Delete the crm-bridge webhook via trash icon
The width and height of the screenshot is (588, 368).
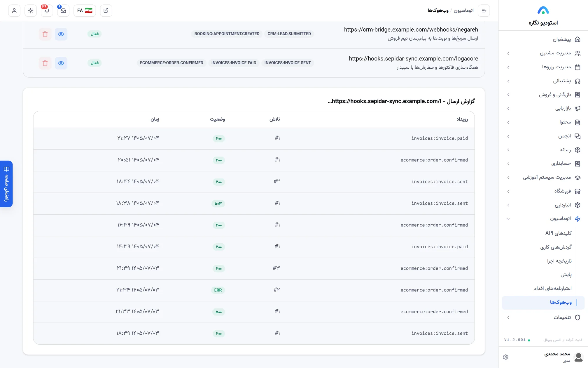(x=45, y=34)
